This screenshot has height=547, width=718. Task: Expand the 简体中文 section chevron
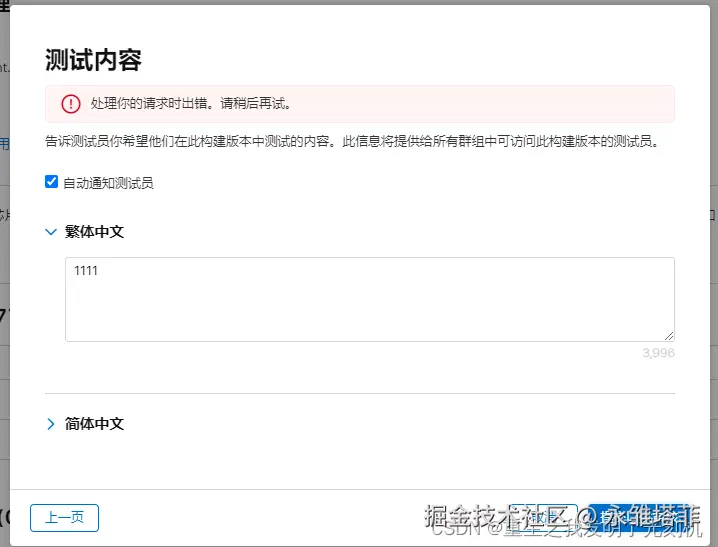point(51,424)
